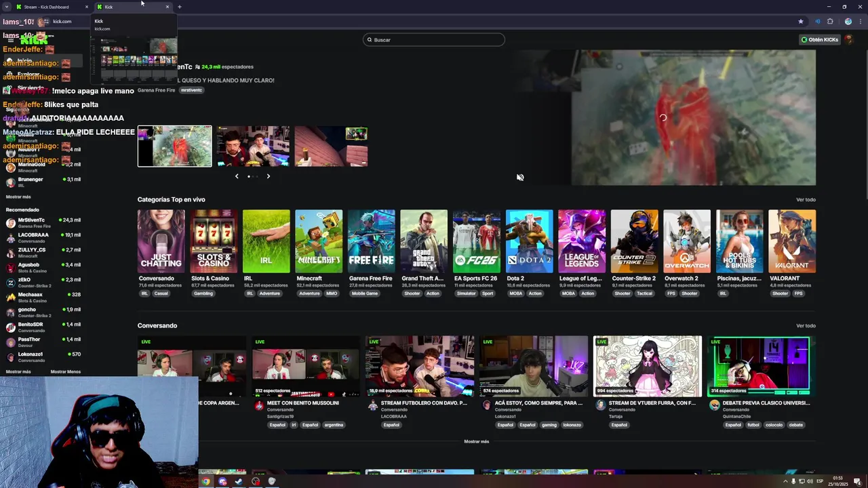Expand recommended list with Mostrar más
Image resolution: width=868 pixels, height=488 pixels.
click(x=18, y=371)
